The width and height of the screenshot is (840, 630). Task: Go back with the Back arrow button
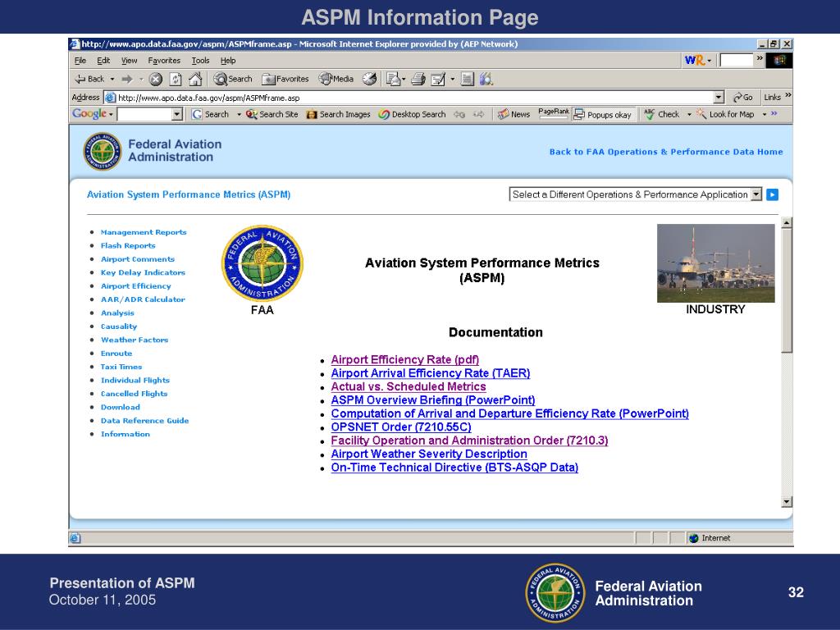tap(89, 80)
